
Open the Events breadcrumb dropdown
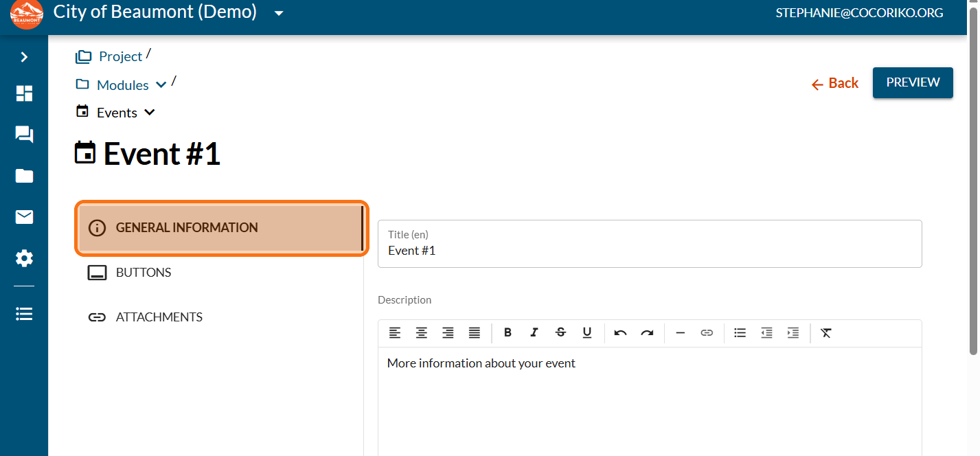[150, 113]
